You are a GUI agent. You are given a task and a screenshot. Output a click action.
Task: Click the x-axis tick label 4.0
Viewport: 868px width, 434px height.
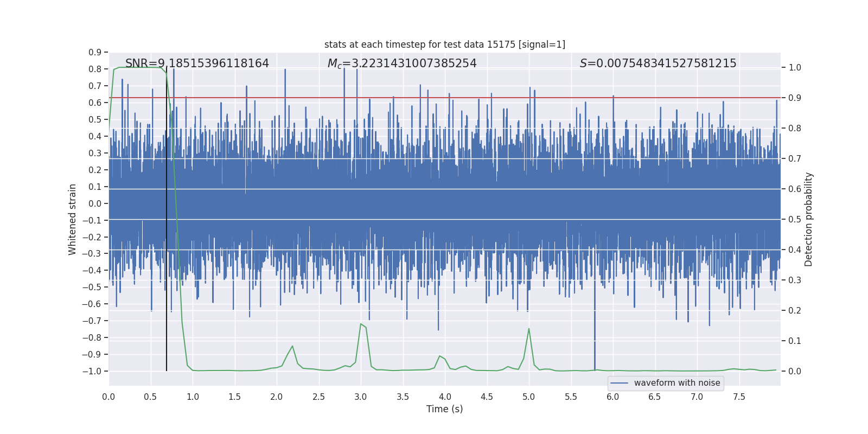pyautogui.click(x=445, y=397)
